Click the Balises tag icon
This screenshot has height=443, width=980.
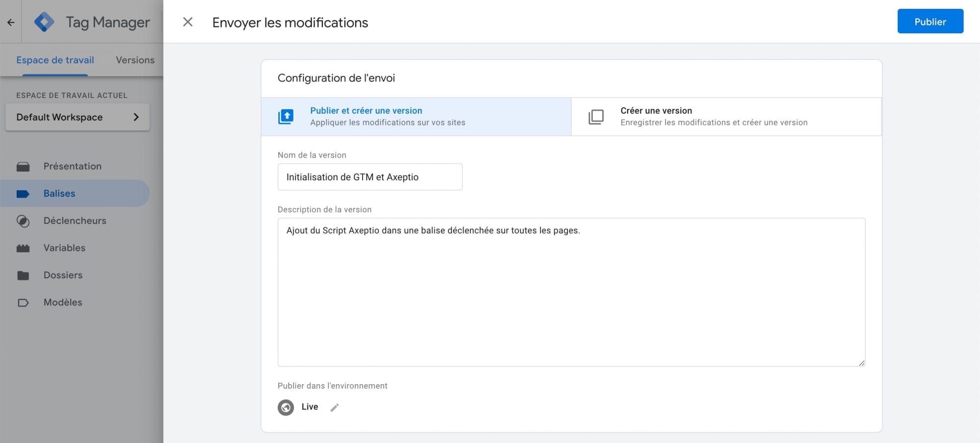[x=23, y=194]
